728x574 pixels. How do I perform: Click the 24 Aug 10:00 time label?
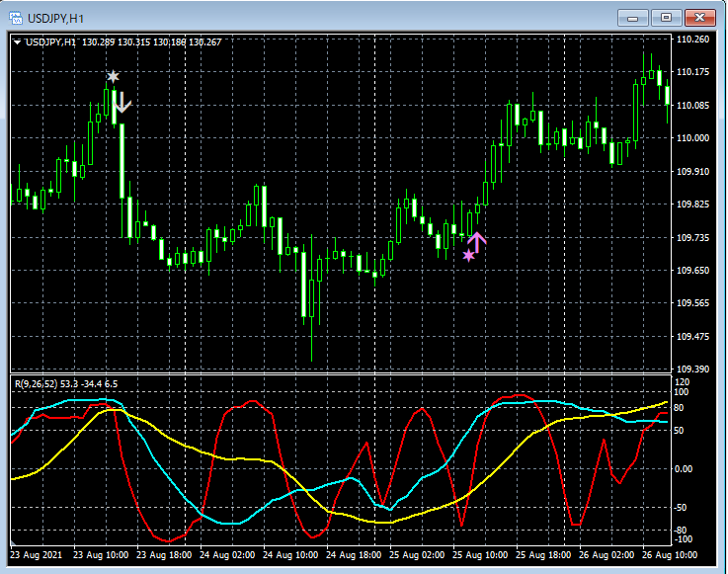click(290, 555)
